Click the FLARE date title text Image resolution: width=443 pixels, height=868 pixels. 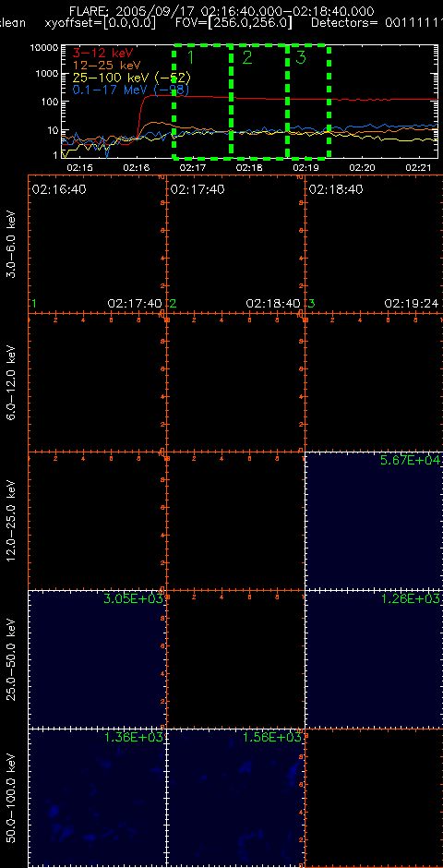point(221,11)
